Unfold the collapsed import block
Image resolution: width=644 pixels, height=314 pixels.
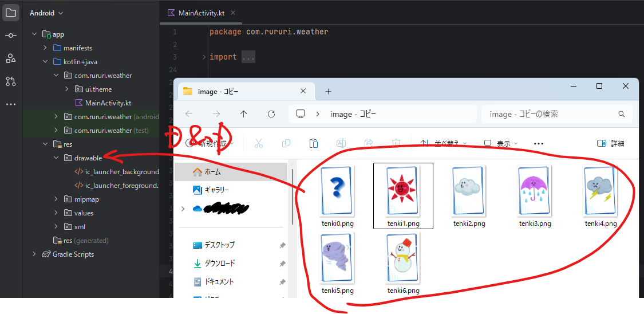(204, 57)
